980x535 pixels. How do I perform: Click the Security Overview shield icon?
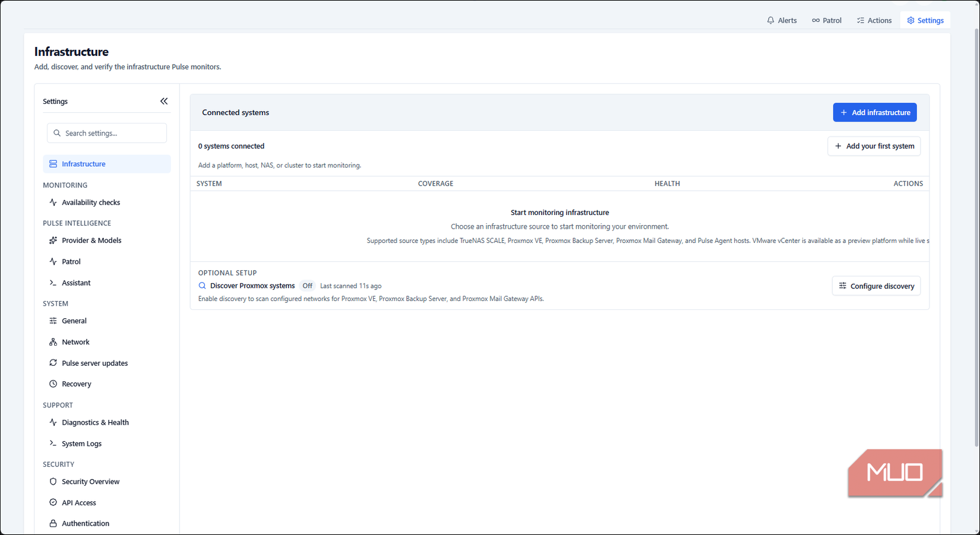click(53, 482)
